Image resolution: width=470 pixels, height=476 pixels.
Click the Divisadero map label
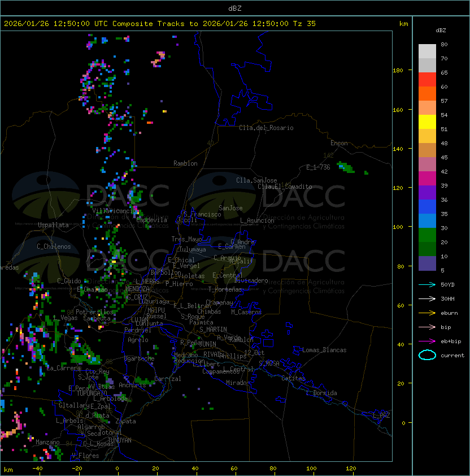[251, 280]
